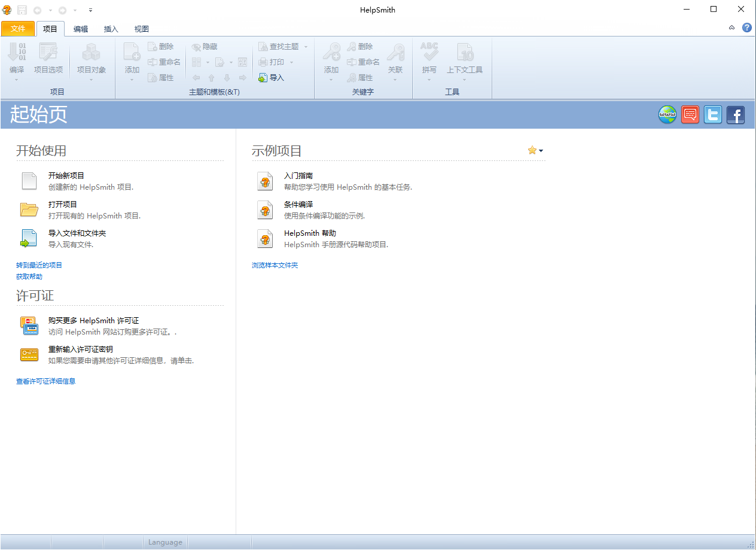756x550 pixels.
Task: Click the red feedback chat icon
Action: pyautogui.click(x=690, y=114)
